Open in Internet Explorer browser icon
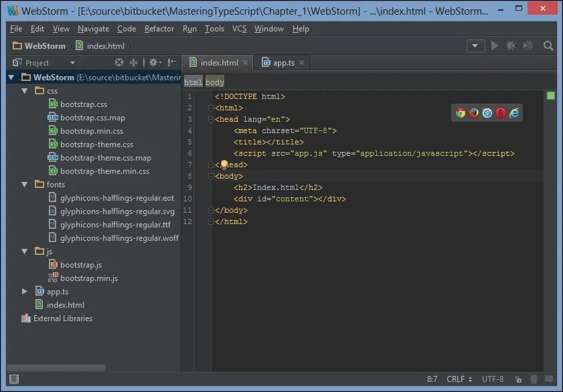The height and width of the screenshot is (392, 563). [514, 113]
